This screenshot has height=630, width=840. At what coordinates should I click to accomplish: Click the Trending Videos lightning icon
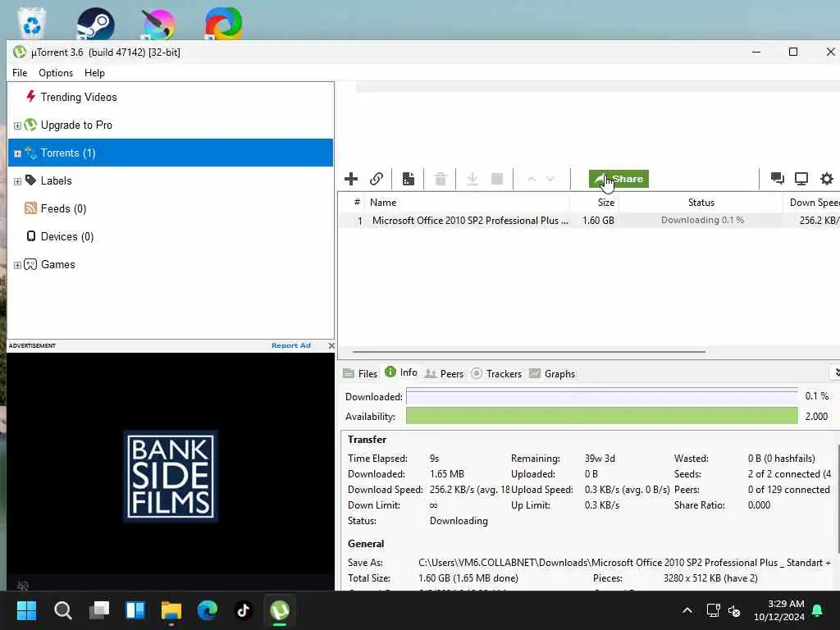(30, 97)
